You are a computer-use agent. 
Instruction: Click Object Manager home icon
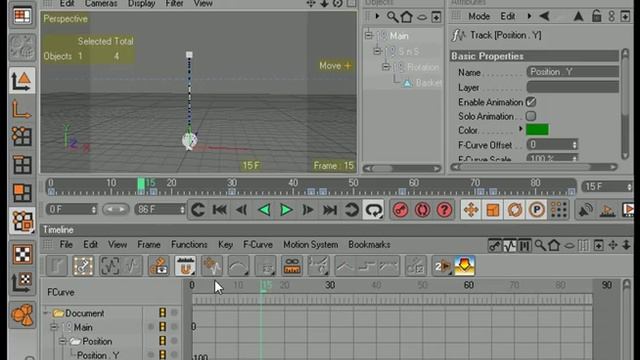point(407,17)
